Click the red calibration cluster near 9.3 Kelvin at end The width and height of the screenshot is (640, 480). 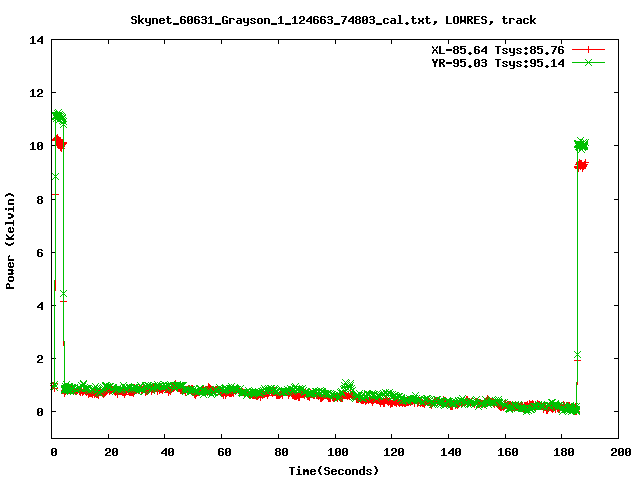(581, 165)
